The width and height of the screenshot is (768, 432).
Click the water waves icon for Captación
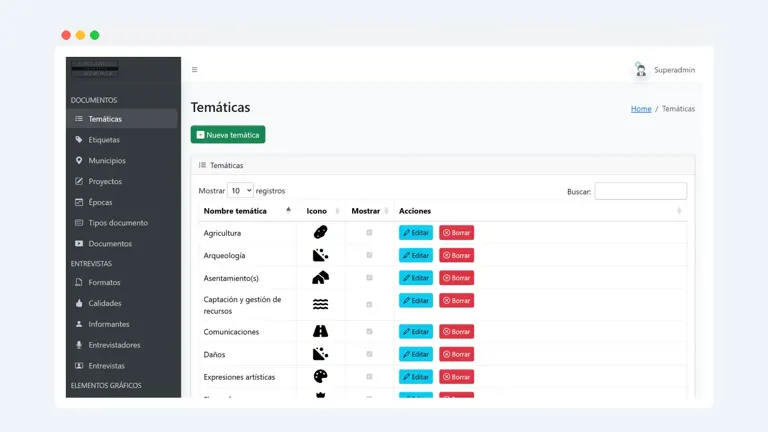pos(320,304)
